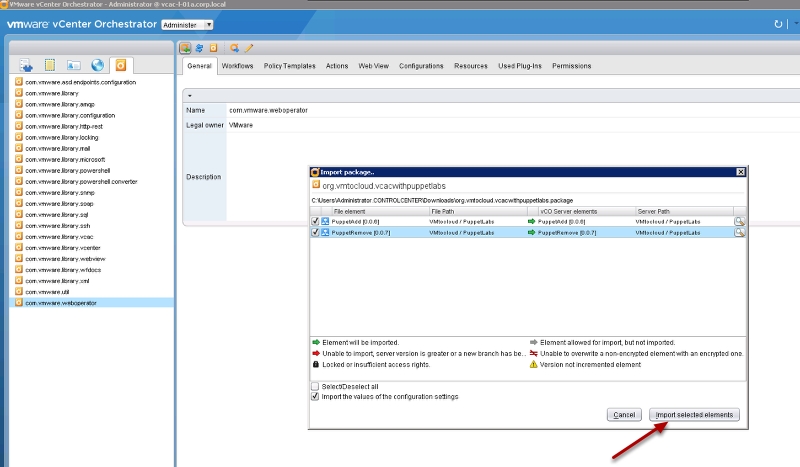Select com.vmware.library.microsoft package
The image size is (800, 467).
[65, 159]
